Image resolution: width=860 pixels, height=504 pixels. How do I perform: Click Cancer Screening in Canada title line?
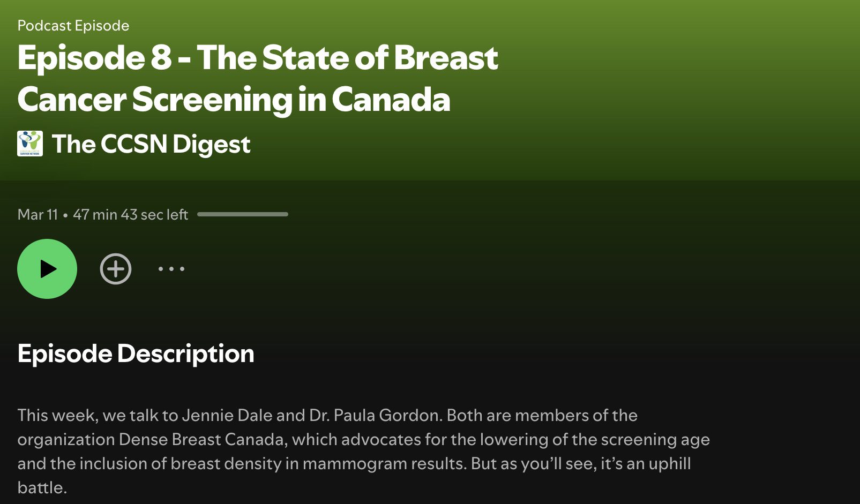(x=234, y=100)
